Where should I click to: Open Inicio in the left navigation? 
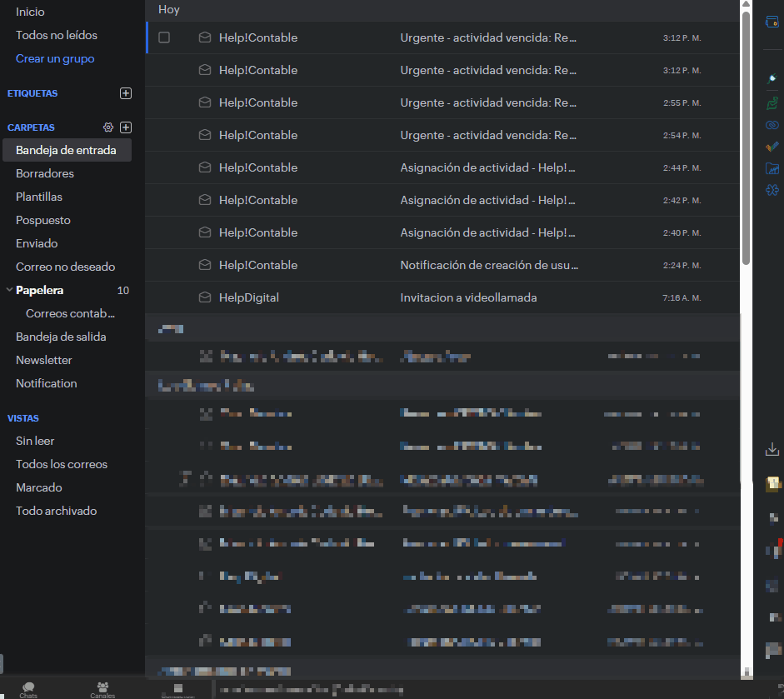[x=30, y=12]
